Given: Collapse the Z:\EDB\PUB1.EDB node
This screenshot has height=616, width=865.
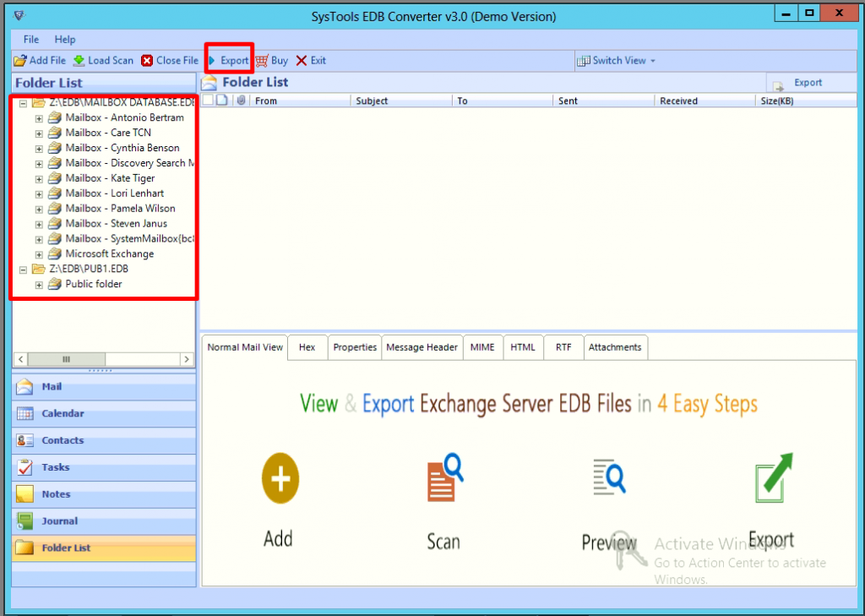Looking at the screenshot, I should coord(23,270).
